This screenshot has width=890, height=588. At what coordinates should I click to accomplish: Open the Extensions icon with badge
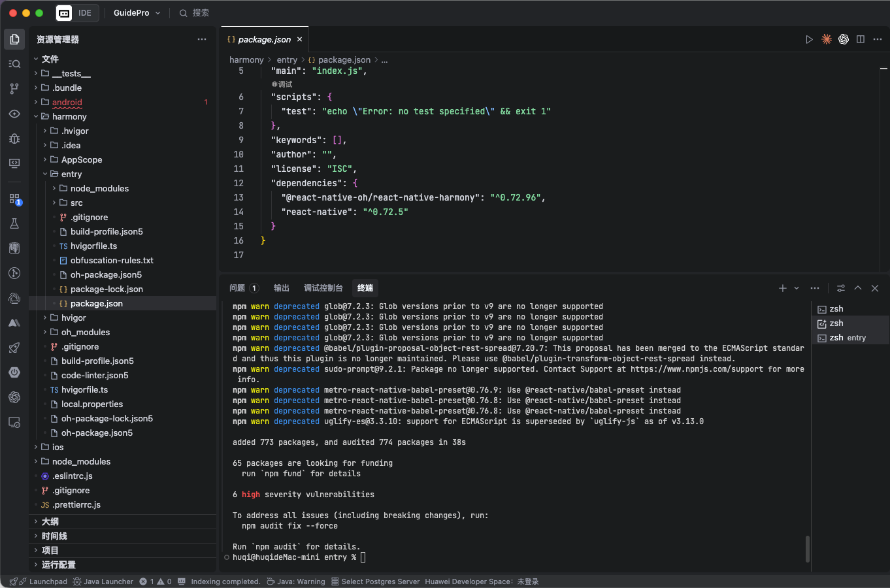tap(14, 199)
